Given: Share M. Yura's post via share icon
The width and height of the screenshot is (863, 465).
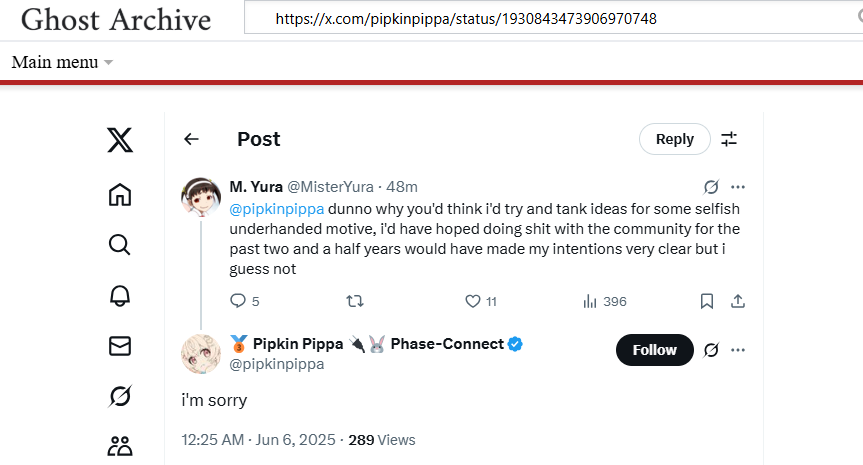Looking at the screenshot, I should pyautogui.click(x=738, y=301).
